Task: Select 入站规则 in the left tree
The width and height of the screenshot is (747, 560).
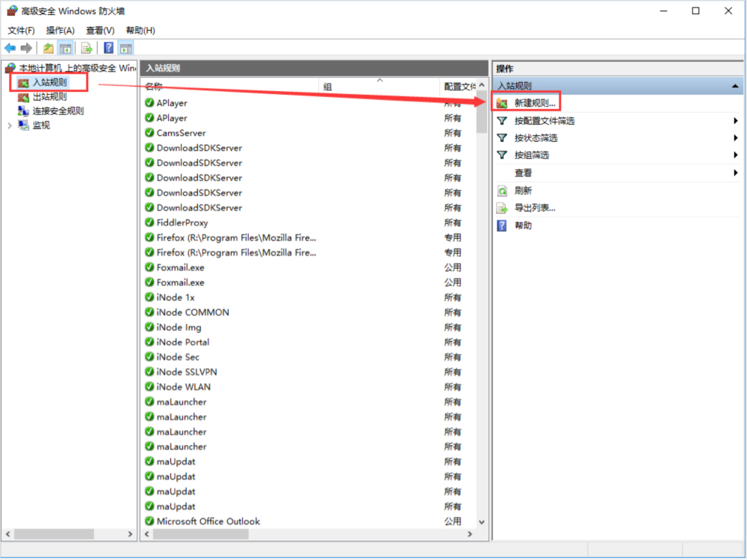Action: tap(49, 82)
